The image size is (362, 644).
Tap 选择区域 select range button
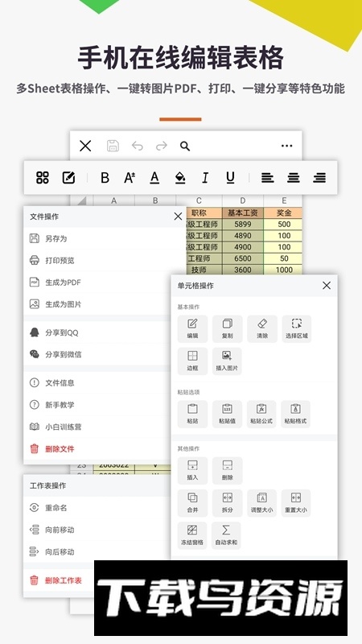(x=296, y=328)
